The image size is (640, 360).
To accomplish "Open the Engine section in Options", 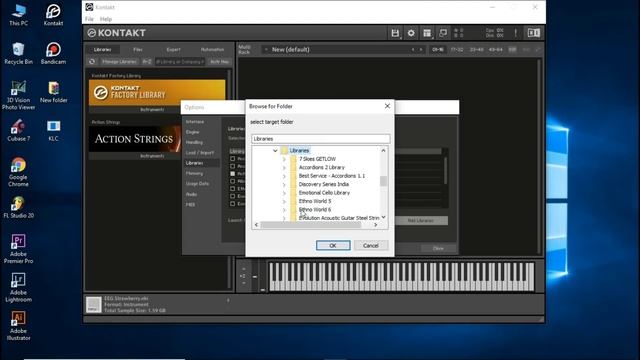I will 192,132.
